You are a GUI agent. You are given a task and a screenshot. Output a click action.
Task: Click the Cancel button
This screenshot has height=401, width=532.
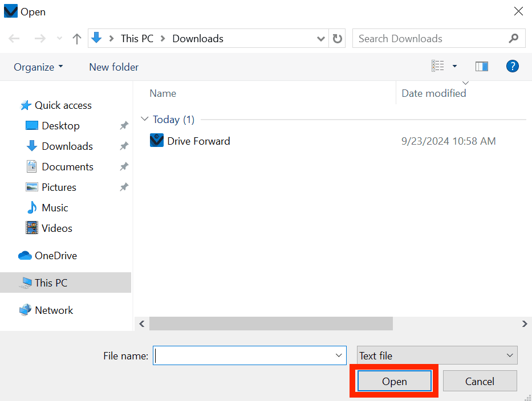point(480,380)
